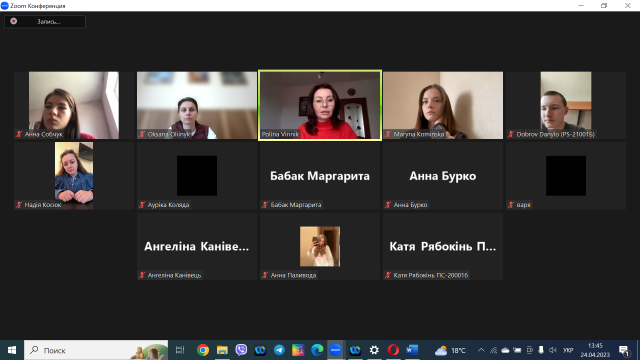Open the 18°C weather widget
Viewport: 640px width, 360px height.
pos(450,350)
